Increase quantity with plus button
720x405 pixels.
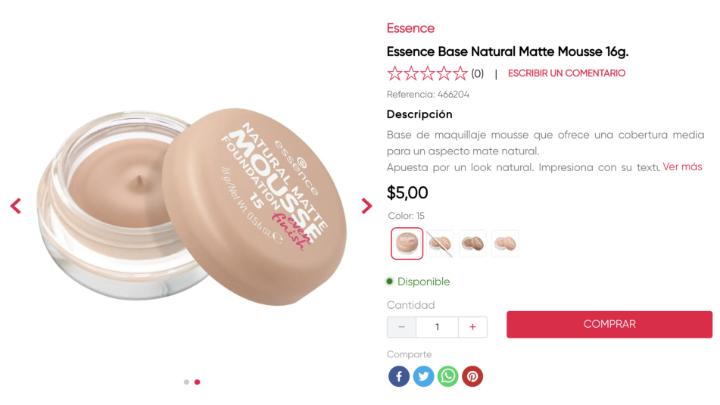pyautogui.click(x=472, y=327)
